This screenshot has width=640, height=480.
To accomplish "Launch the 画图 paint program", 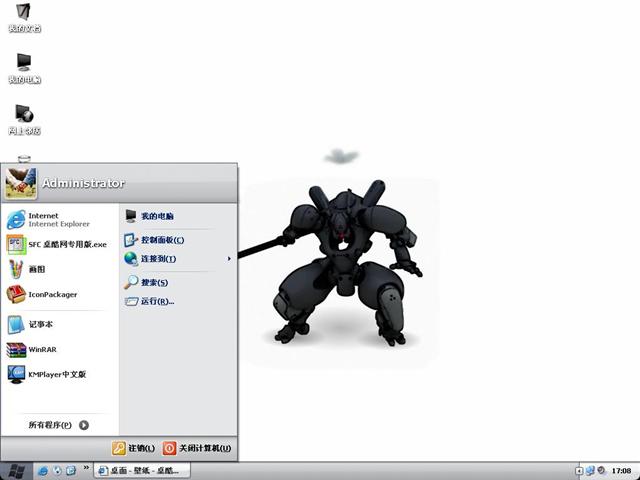I will 26,269.
